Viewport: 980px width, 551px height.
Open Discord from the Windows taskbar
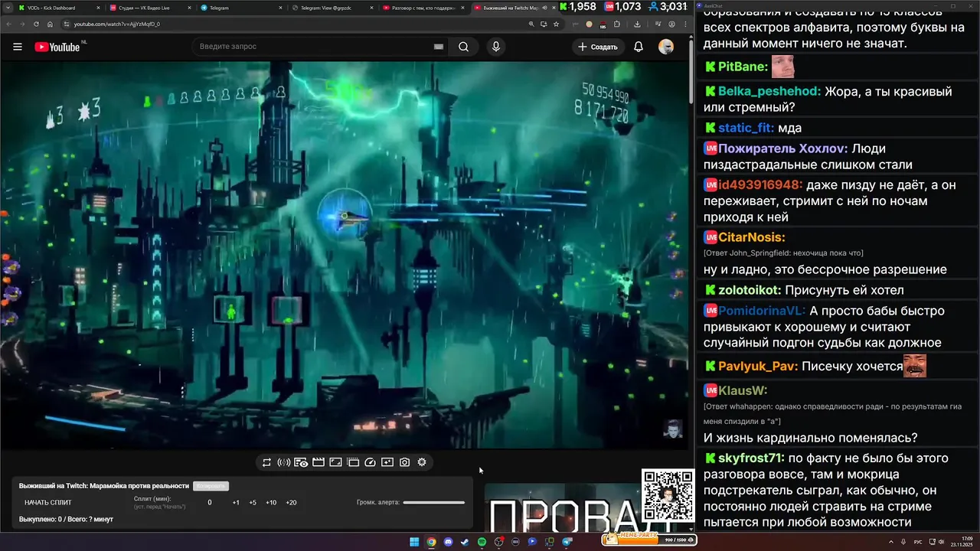click(x=448, y=542)
